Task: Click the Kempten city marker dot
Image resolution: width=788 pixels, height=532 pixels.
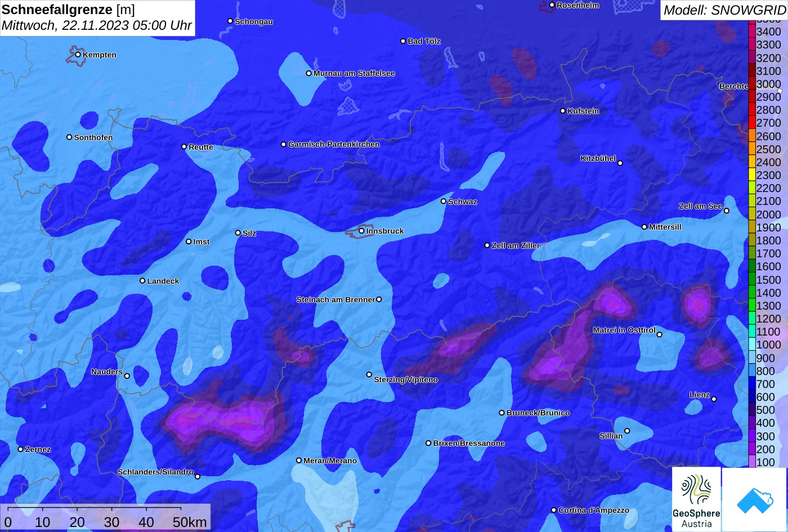Action: [x=78, y=55]
